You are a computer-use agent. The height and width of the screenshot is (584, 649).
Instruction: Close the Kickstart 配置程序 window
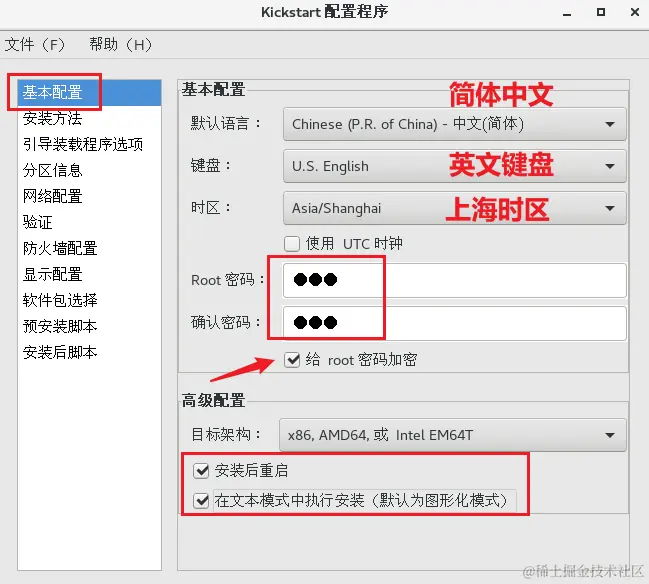635,12
